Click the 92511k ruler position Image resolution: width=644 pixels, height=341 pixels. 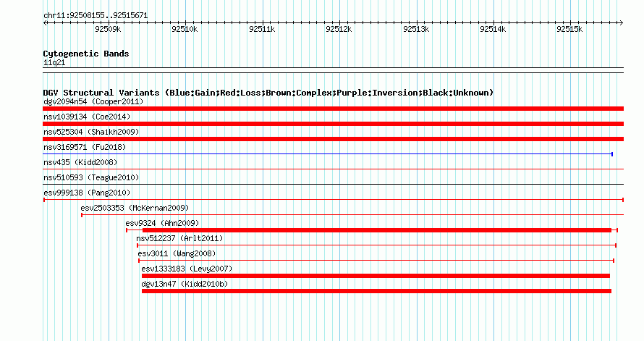pos(262,29)
